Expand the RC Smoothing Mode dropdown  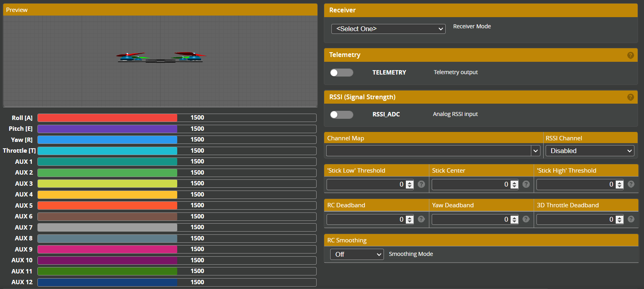tap(356, 254)
